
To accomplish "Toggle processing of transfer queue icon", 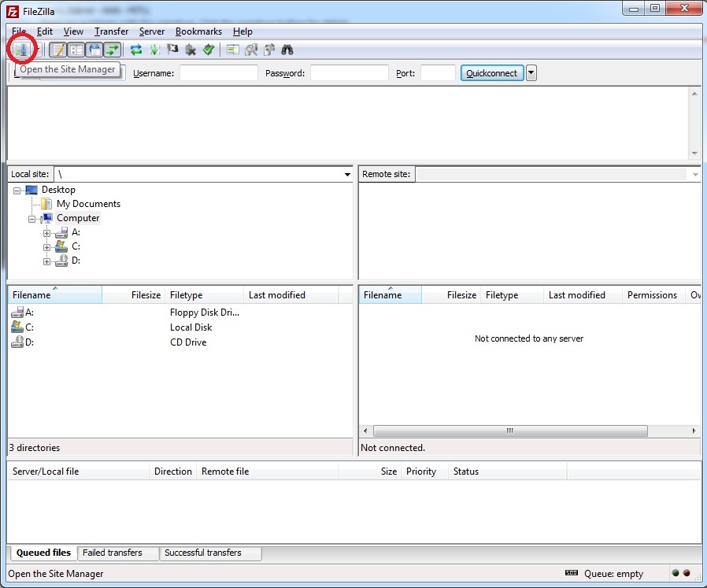I will [x=154, y=50].
